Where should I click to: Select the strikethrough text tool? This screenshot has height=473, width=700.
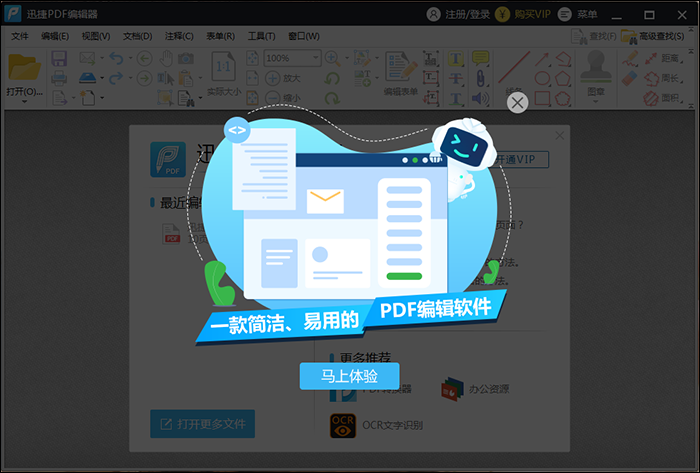[456, 79]
